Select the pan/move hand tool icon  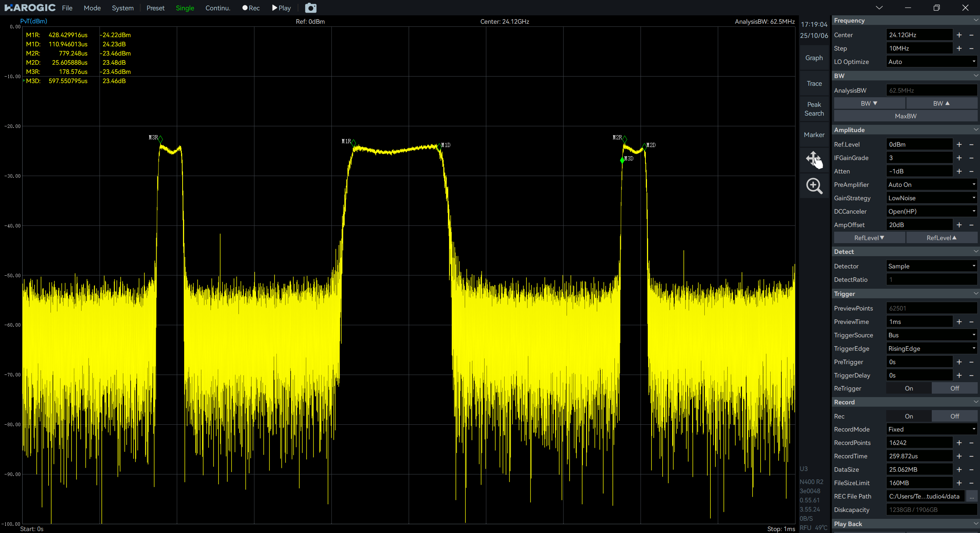tap(814, 159)
